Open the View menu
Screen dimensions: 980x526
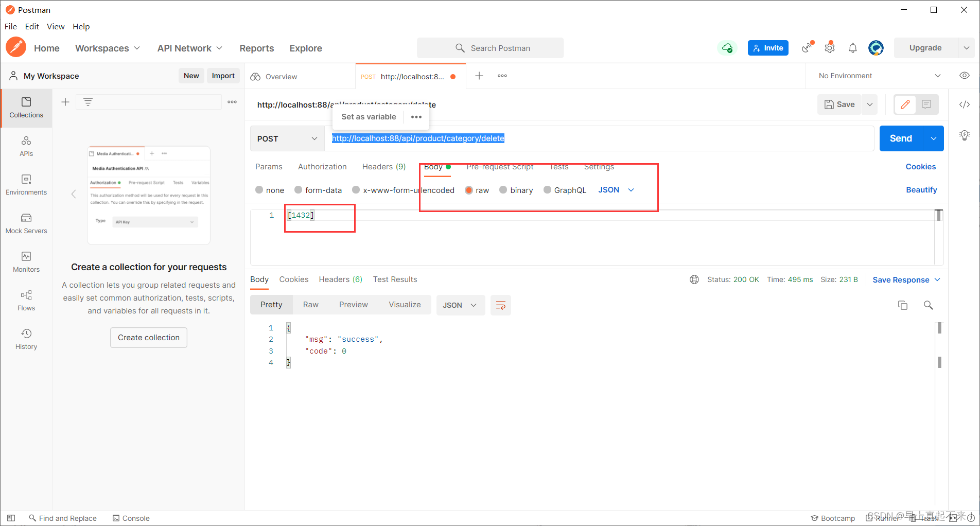click(56, 26)
